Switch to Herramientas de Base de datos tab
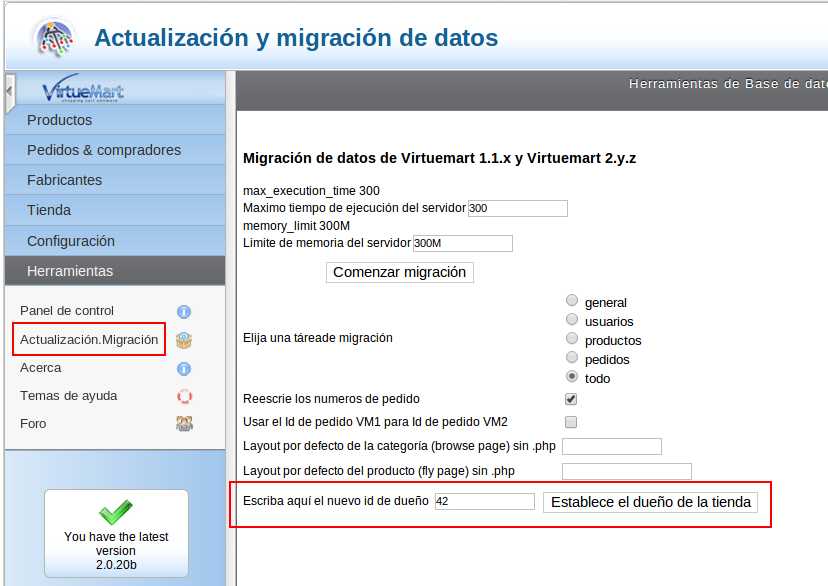This screenshot has height=586, width=828. pos(728,84)
